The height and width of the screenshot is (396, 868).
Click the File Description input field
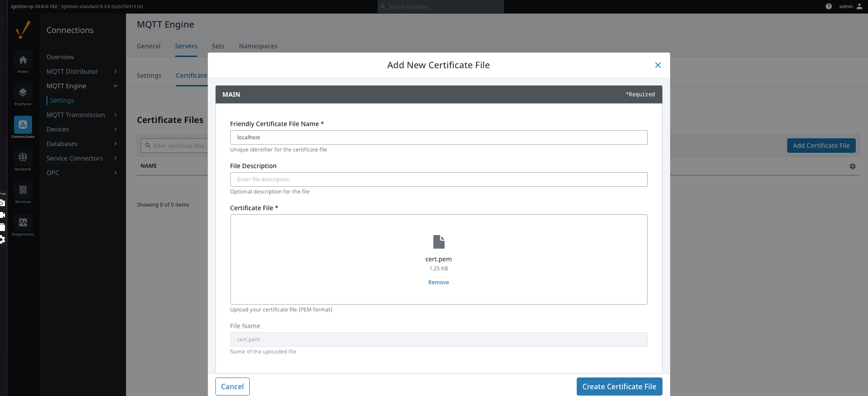point(439,179)
